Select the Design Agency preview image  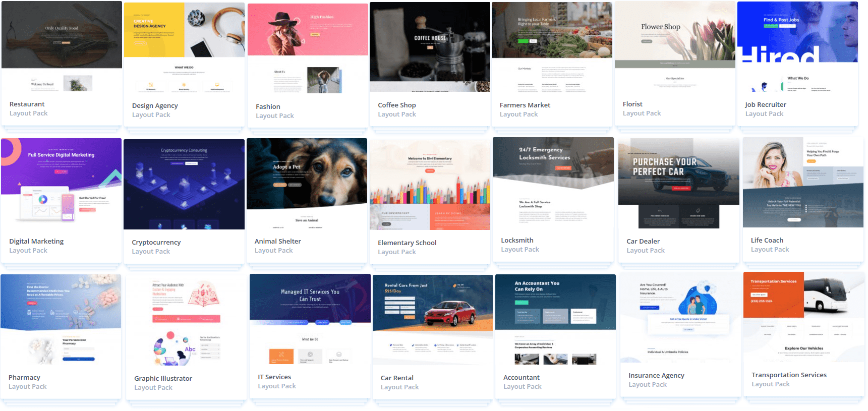point(184,48)
